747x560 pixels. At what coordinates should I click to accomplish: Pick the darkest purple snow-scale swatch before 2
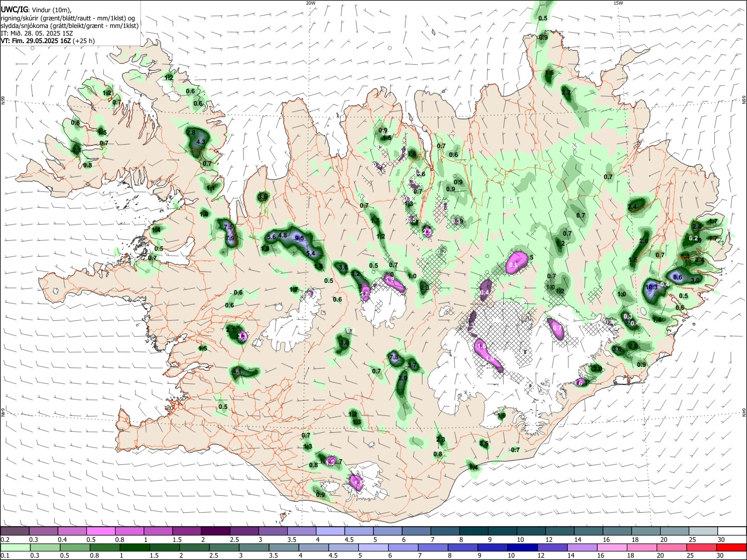[215, 531]
